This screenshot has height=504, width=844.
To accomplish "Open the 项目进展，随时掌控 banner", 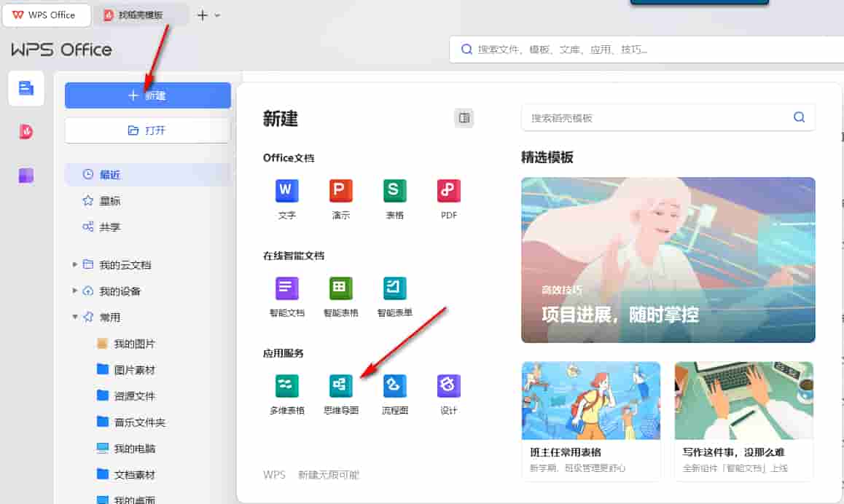I will click(x=668, y=260).
